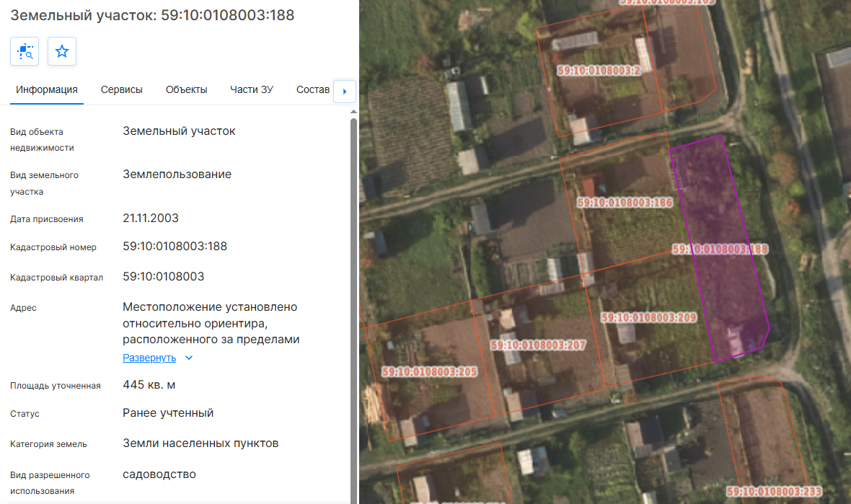Select map parcel label 59:10:0108003:207

point(539,345)
